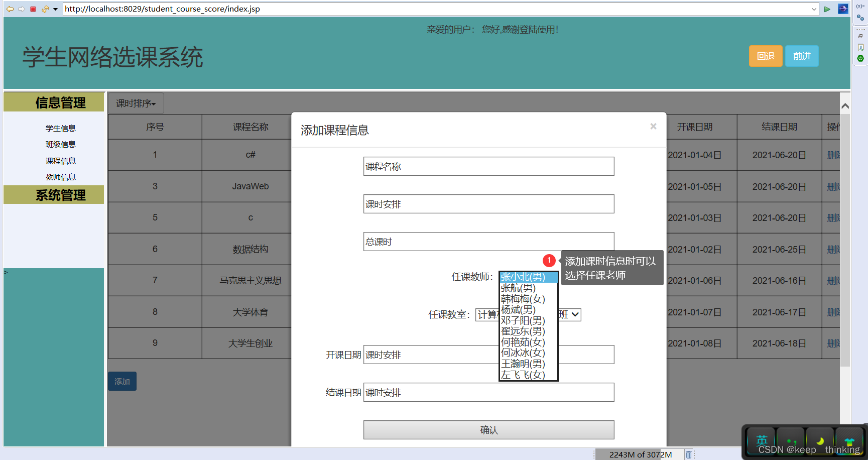This screenshot has width=868, height=460.
Task: Expand the URL address history dropdown
Action: coord(814,9)
